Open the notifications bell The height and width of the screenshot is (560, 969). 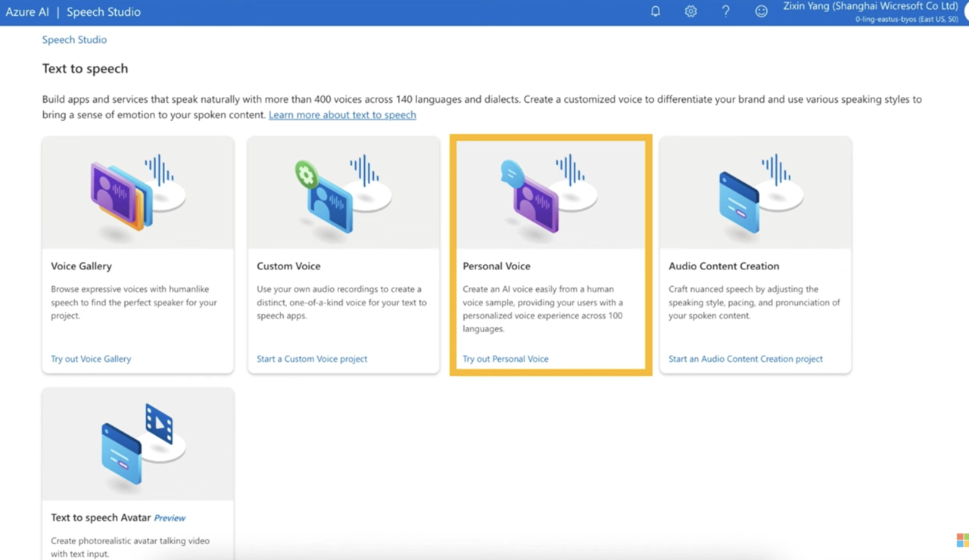[x=656, y=11]
